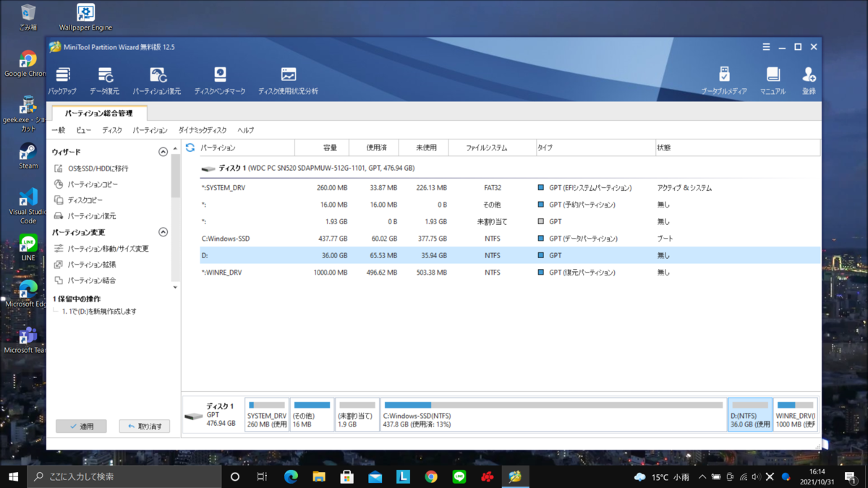Open Microsoft Edge from taskbar
868x488 pixels.
pos(291,476)
